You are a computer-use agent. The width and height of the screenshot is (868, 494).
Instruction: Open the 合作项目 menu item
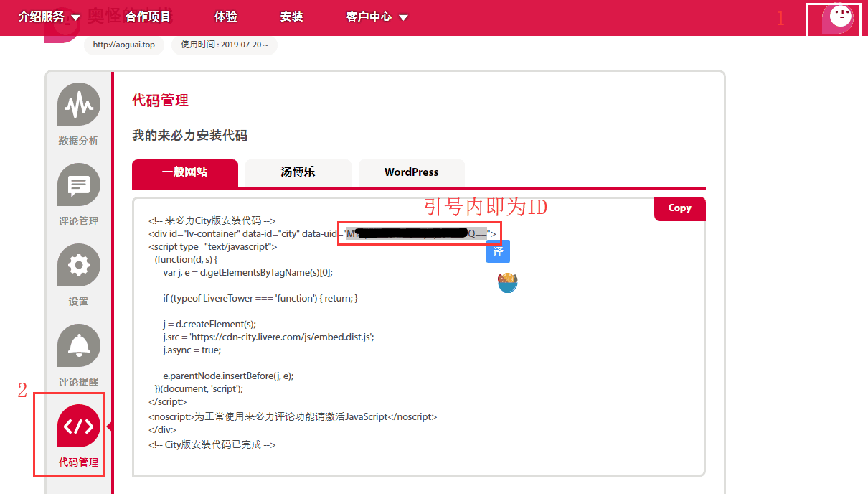pyautogui.click(x=148, y=17)
